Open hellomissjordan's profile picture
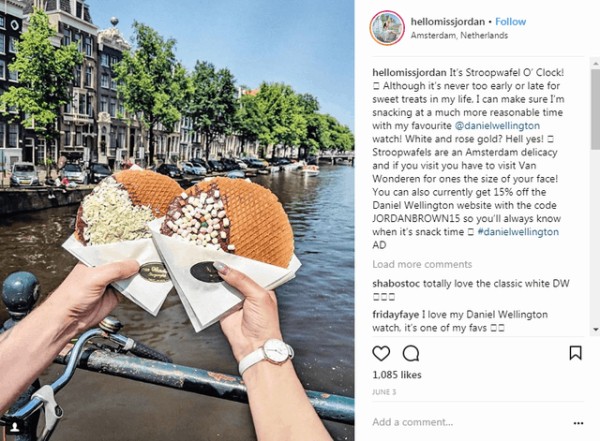The width and height of the screenshot is (600, 441). [x=387, y=28]
